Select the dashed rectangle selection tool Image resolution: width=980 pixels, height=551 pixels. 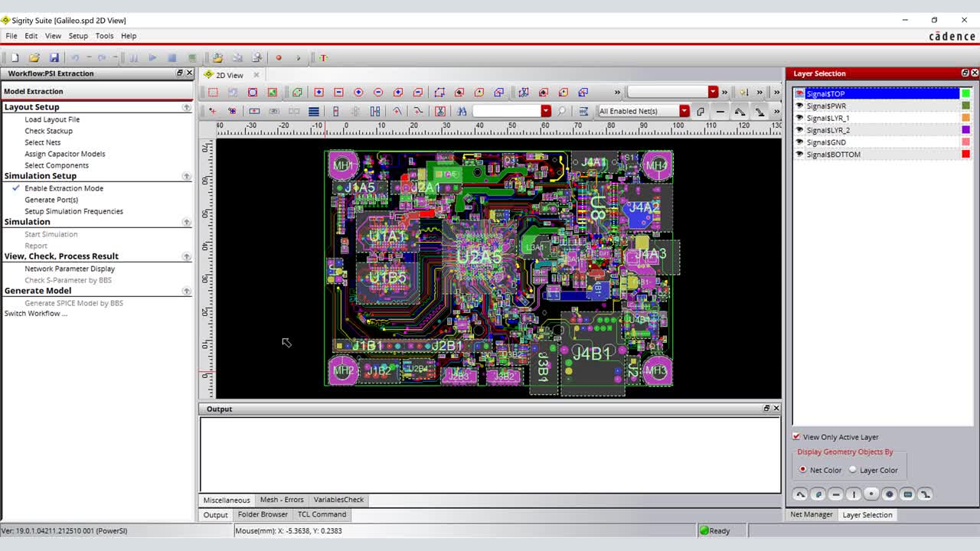pyautogui.click(x=213, y=92)
